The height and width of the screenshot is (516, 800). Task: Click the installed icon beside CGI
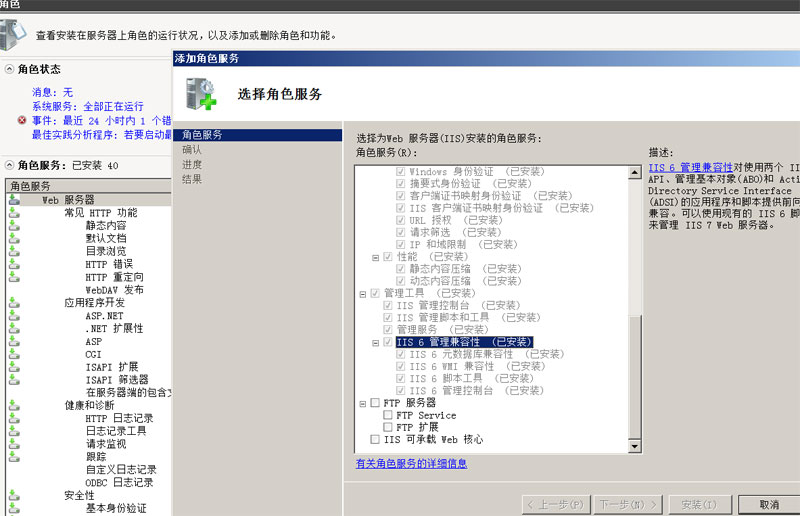(14, 354)
